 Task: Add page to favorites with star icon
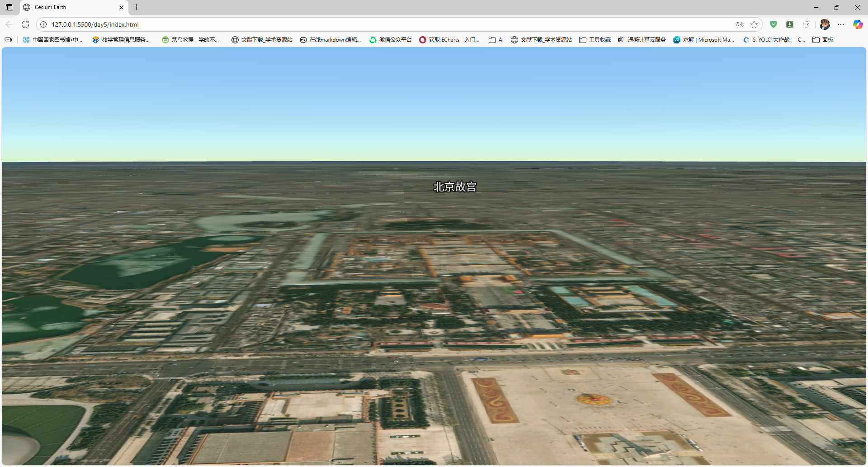[754, 24]
